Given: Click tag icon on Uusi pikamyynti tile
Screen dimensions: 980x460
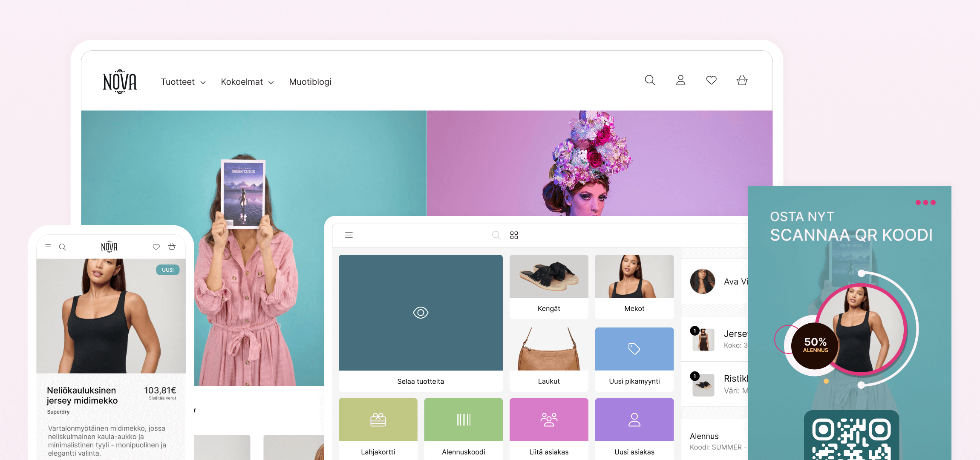Looking at the screenshot, I should tap(634, 348).
